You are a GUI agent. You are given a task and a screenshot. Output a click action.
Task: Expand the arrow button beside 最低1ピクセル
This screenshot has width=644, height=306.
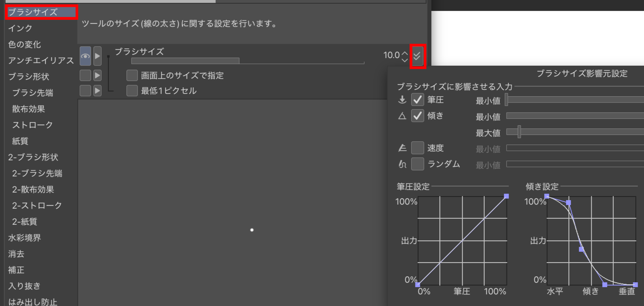97,91
